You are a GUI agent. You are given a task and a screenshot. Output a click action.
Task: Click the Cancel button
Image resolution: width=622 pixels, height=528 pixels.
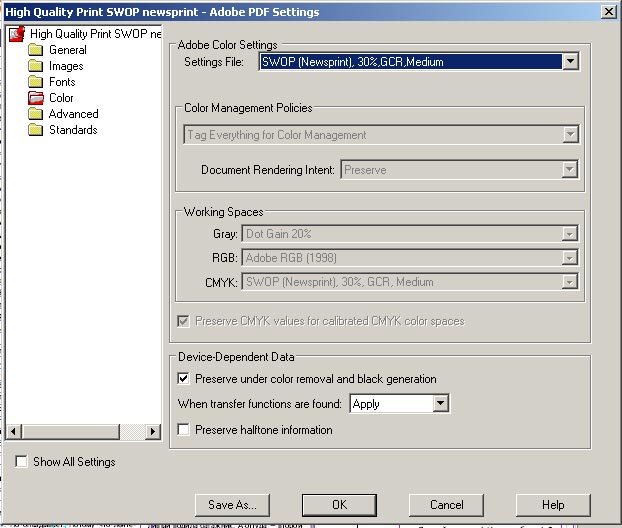(x=446, y=505)
